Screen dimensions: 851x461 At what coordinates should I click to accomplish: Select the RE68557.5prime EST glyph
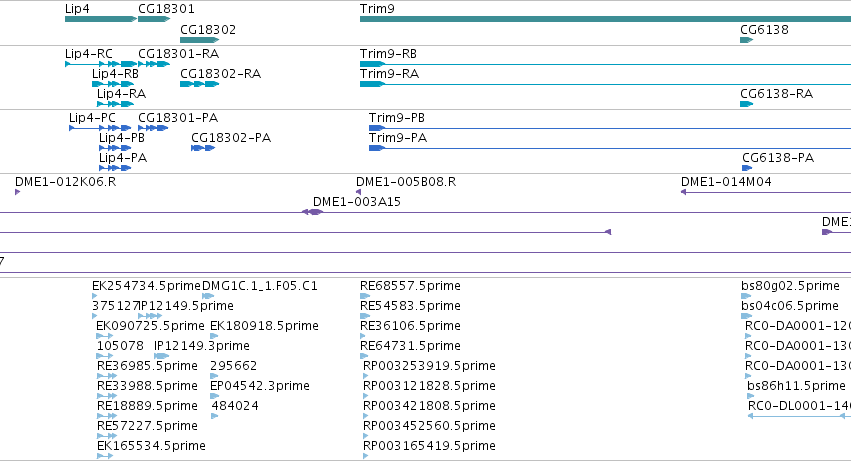[365, 296]
